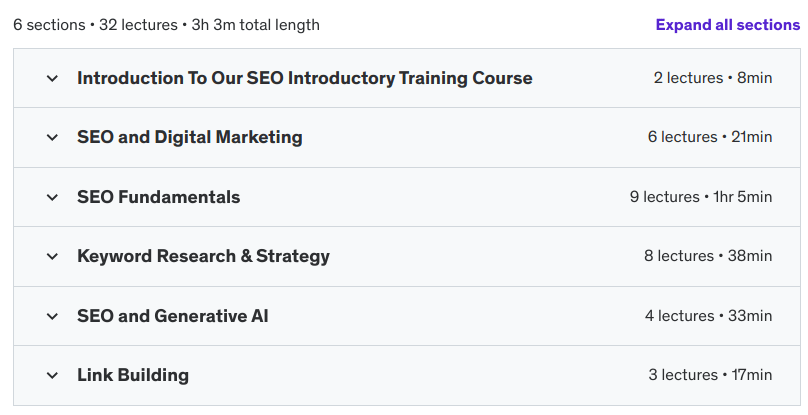The width and height of the screenshot is (808, 415).
Task: Click the "3 lectures • 17min" label
Action: pos(709,376)
